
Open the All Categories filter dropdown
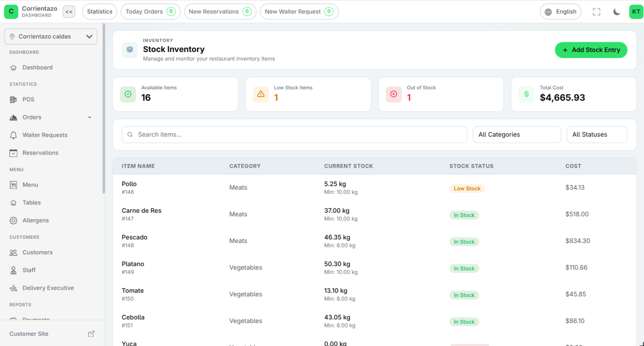(x=517, y=135)
